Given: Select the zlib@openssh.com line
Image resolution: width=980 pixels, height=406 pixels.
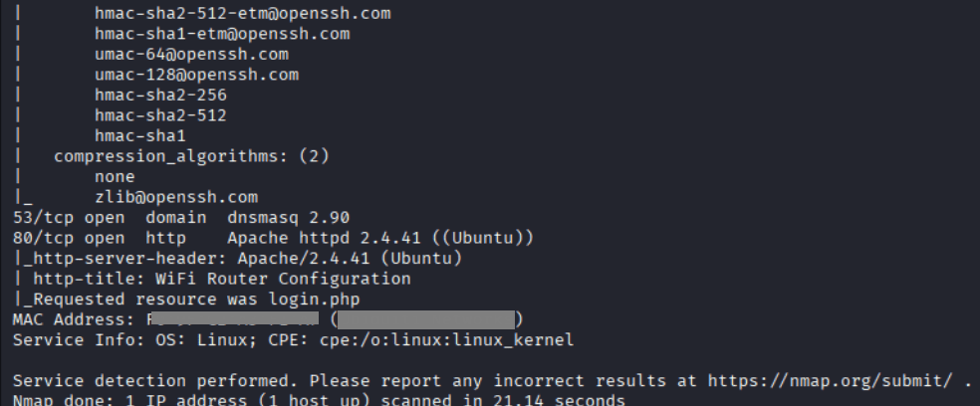Looking at the screenshot, I should 176,197.
